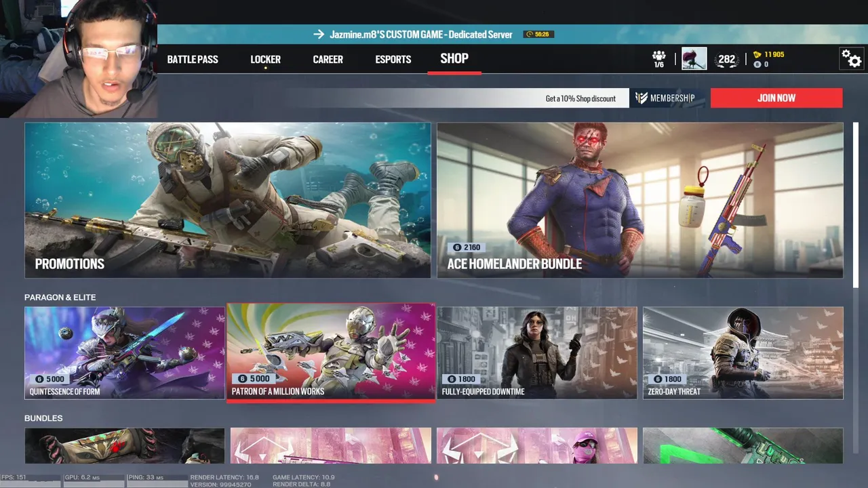Open the green weapon skin bundle tile

(743, 446)
